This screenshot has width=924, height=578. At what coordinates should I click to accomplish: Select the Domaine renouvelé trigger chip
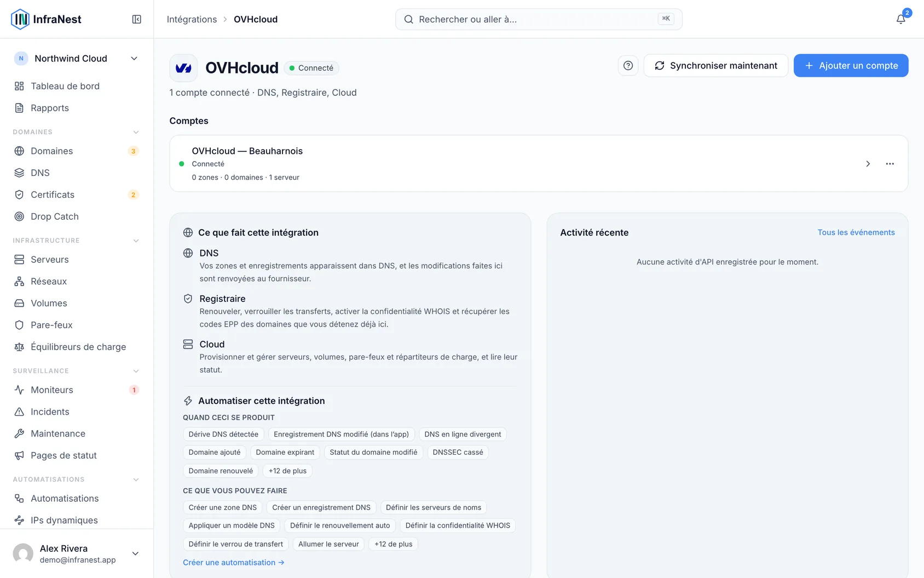(x=221, y=471)
